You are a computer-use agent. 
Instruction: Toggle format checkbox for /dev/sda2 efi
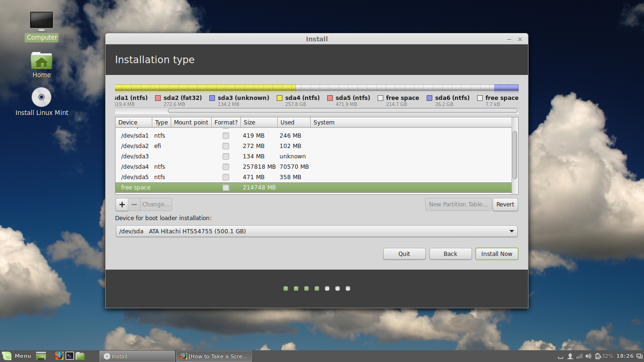tap(226, 146)
